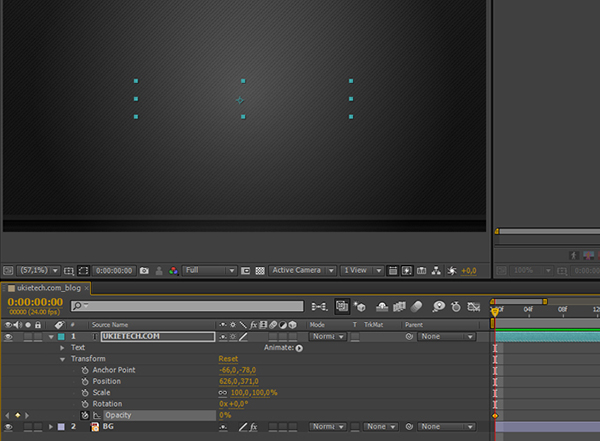Toggle the Scale constrain proportions link
The image size is (600, 441).
[x=223, y=393]
